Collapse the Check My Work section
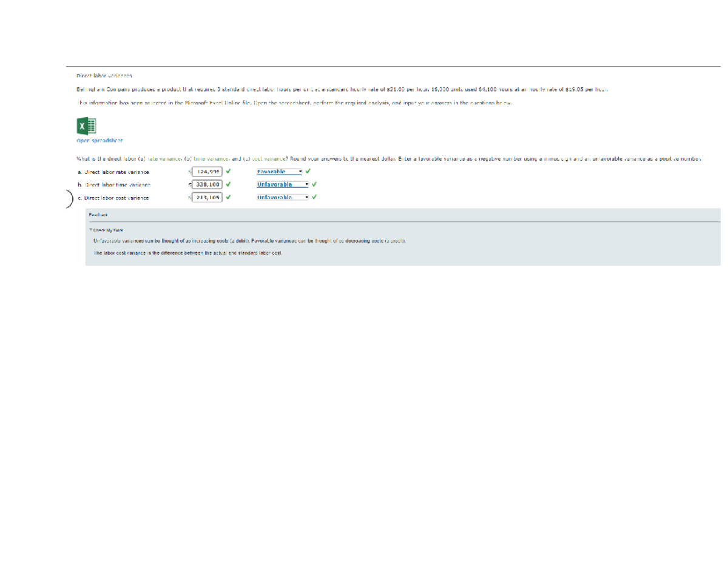The height and width of the screenshot is (562, 728). tap(90, 230)
